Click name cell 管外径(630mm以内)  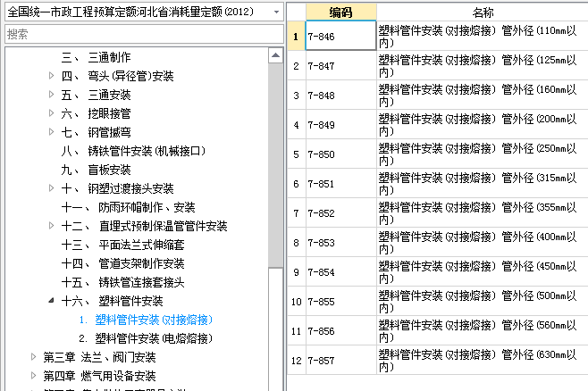click(x=483, y=361)
